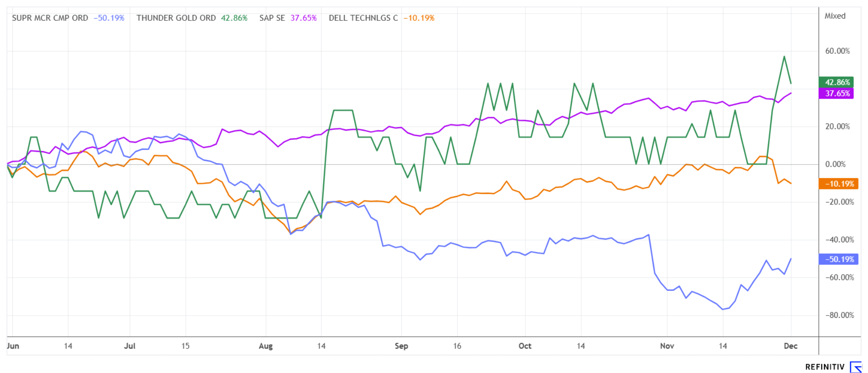Viewport: 868px width, 373px height.
Task: Click the blue -50.19% axis value badge
Action: point(839,260)
